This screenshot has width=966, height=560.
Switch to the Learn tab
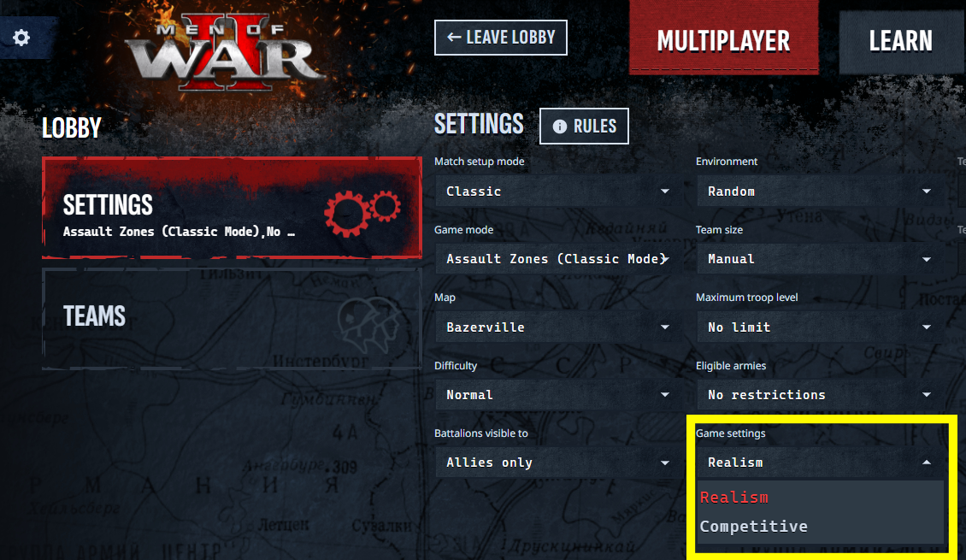click(x=901, y=41)
